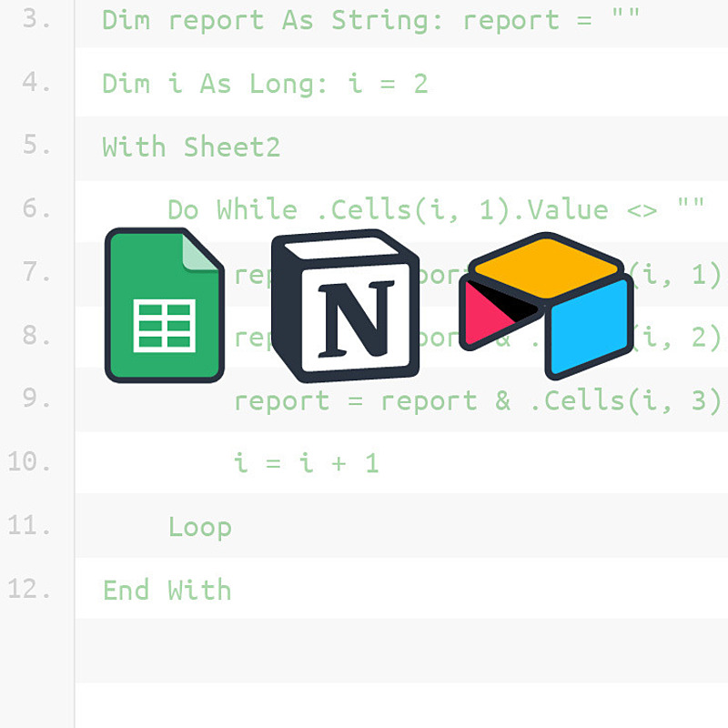
Task: Click line number 10
Action: (29, 461)
